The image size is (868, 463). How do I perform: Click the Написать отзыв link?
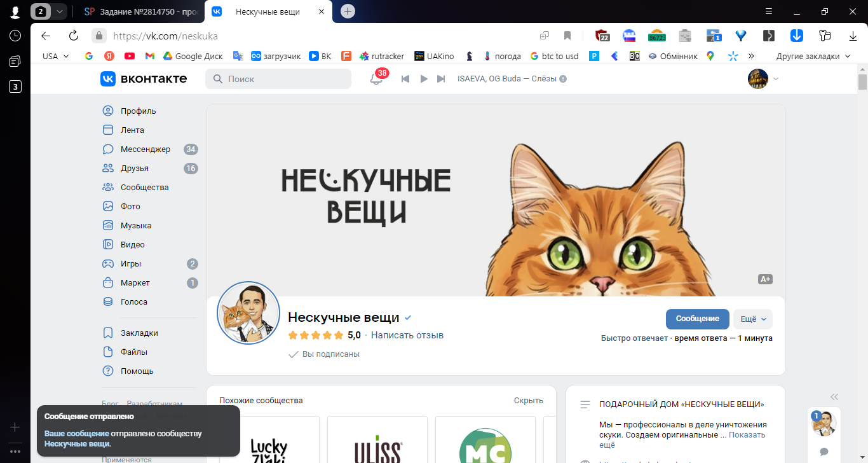tap(407, 335)
